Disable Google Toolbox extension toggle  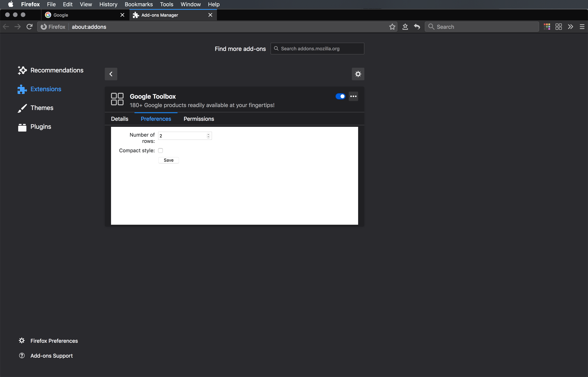pyautogui.click(x=340, y=97)
